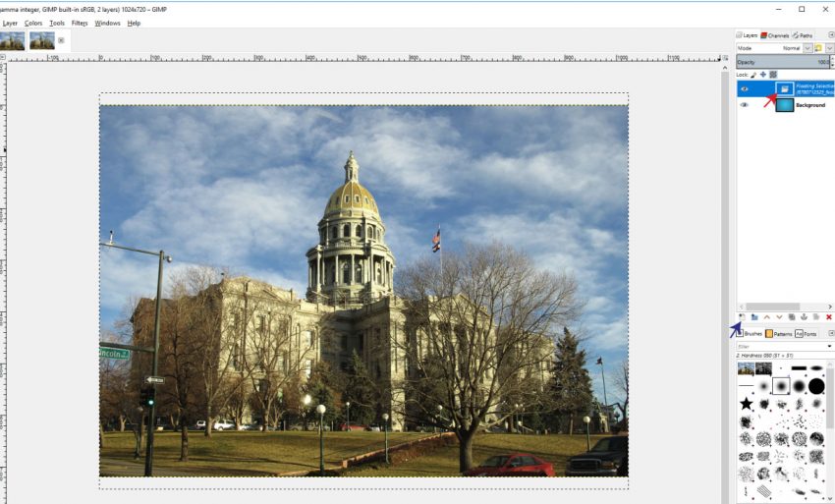Open the Tools menu
The height and width of the screenshot is (504, 835).
pyautogui.click(x=57, y=23)
